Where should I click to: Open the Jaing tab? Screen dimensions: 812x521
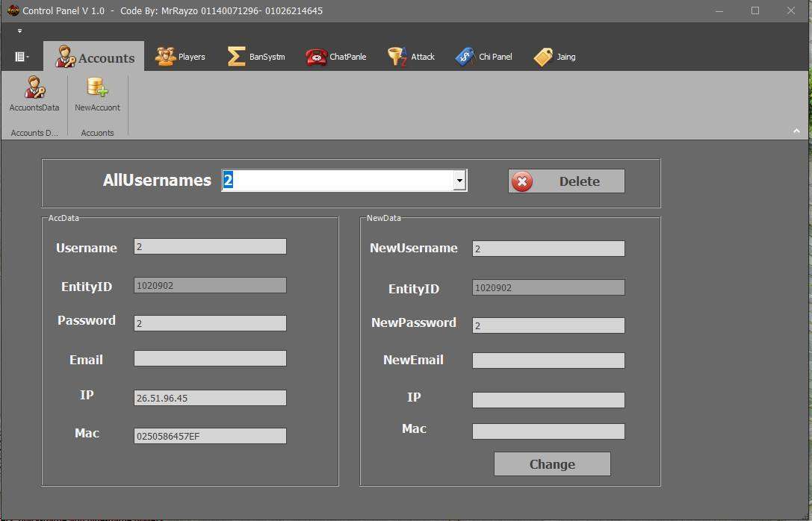(x=554, y=57)
